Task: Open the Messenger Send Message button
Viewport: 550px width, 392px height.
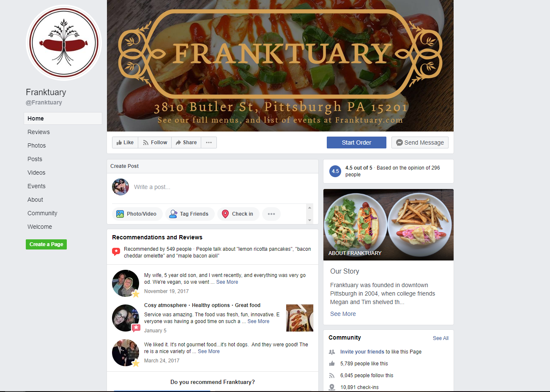Action: tap(420, 143)
